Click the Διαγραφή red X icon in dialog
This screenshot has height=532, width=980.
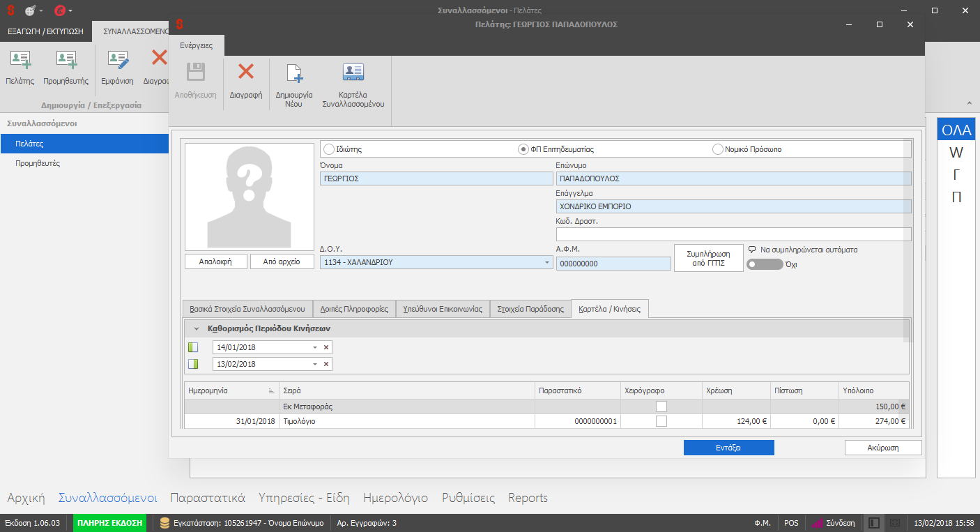coord(245,73)
